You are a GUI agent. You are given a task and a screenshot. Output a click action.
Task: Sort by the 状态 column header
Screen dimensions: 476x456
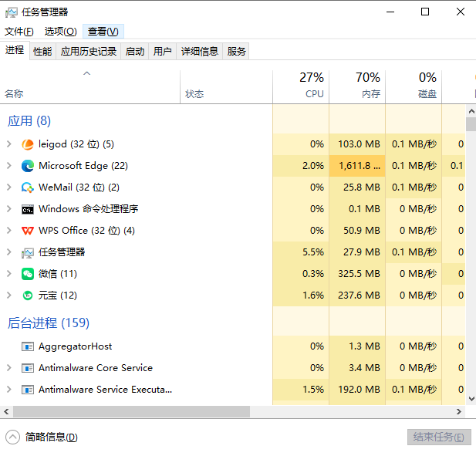point(227,87)
